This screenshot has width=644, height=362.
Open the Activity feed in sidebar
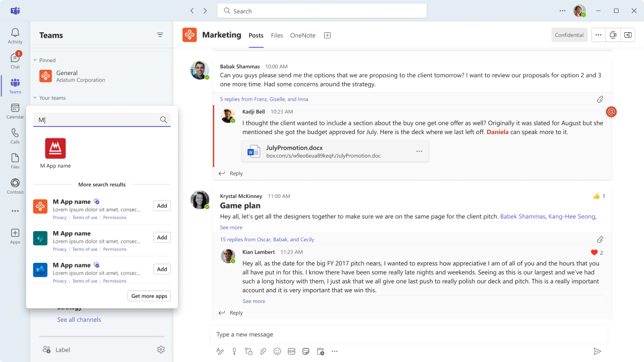15,36
